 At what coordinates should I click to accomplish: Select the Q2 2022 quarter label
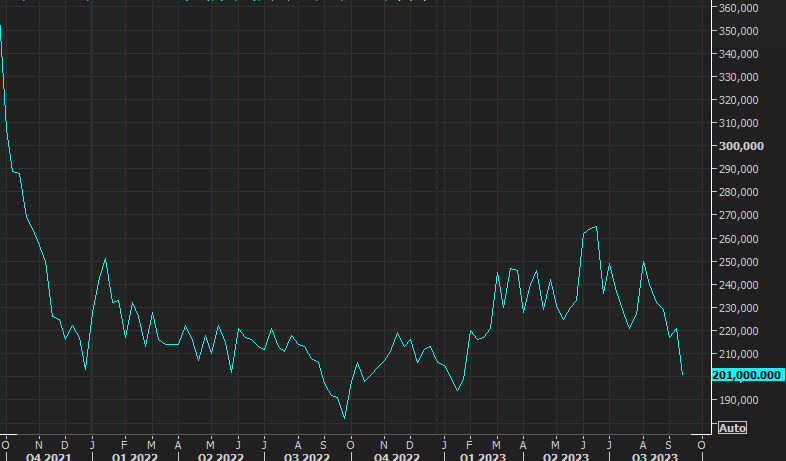(221, 456)
